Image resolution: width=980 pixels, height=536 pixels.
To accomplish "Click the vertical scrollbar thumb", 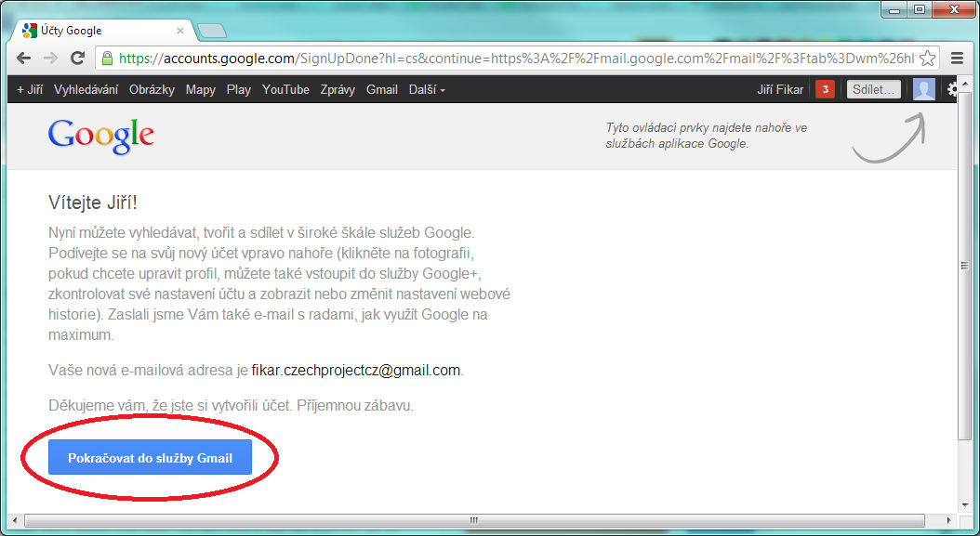I will [x=964, y=266].
